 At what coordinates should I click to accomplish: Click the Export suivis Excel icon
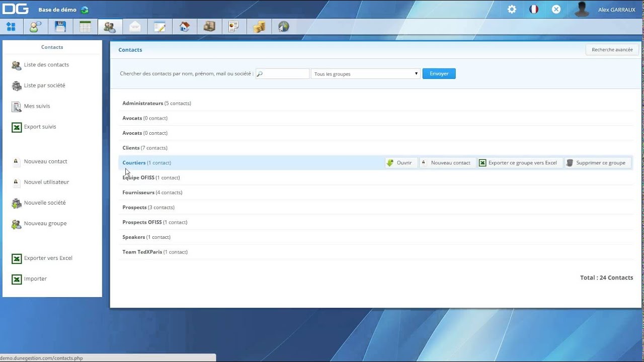[17, 127]
